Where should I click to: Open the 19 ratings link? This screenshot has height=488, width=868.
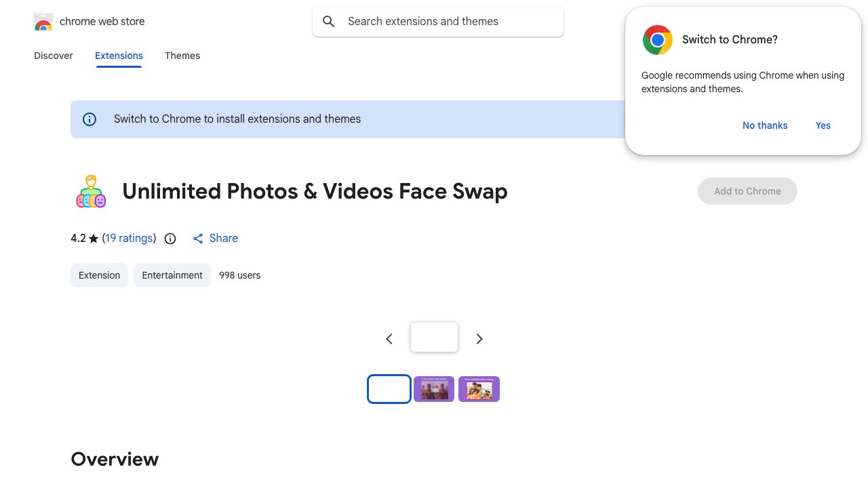[x=129, y=239]
